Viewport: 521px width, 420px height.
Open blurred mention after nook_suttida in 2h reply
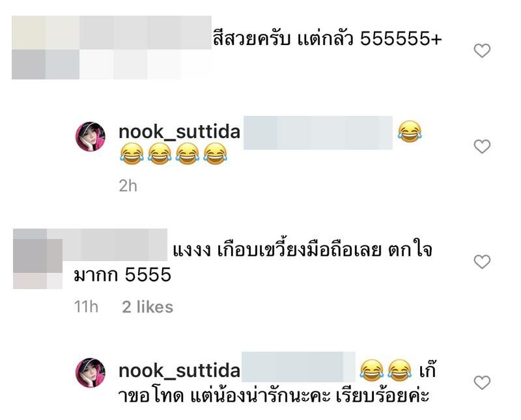coord(318,133)
